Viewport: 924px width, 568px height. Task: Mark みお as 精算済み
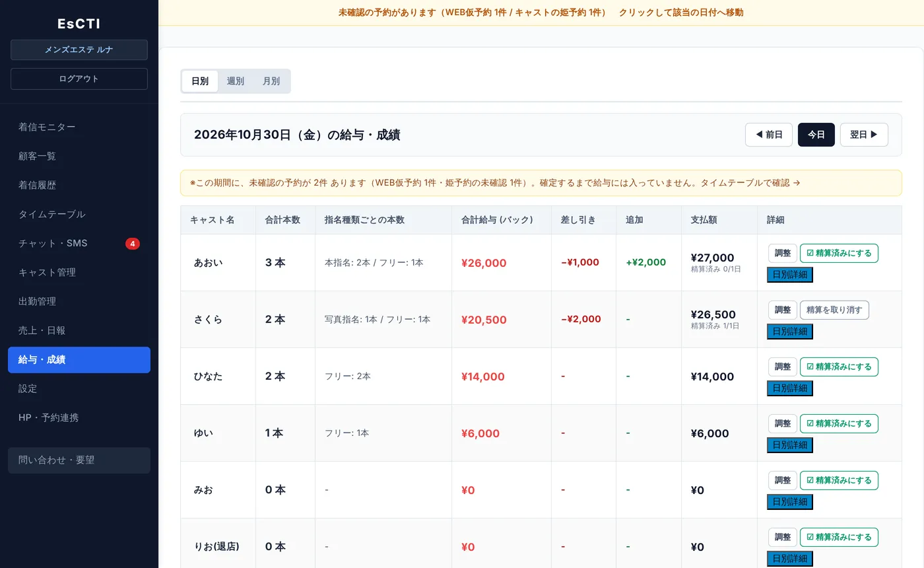(x=839, y=480)
